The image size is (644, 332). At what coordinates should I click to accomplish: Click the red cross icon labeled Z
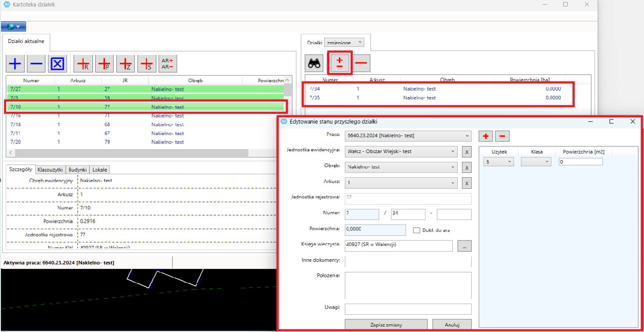[126, 64]
